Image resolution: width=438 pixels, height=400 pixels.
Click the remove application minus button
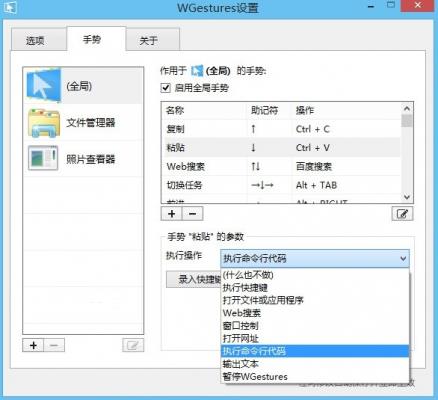point(54,345)
